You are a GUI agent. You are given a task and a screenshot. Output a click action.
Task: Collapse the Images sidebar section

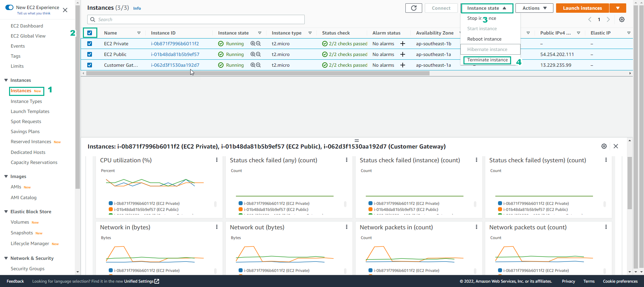[6, 176]
